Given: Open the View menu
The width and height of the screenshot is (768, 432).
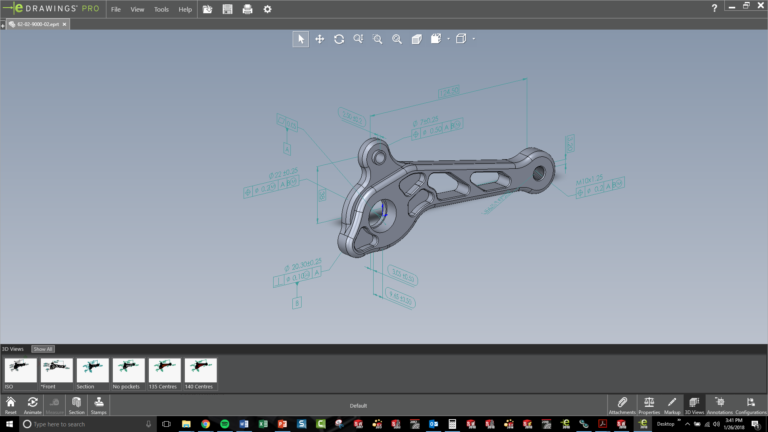Looking at the screenshot, I should (x=137, y=9).
